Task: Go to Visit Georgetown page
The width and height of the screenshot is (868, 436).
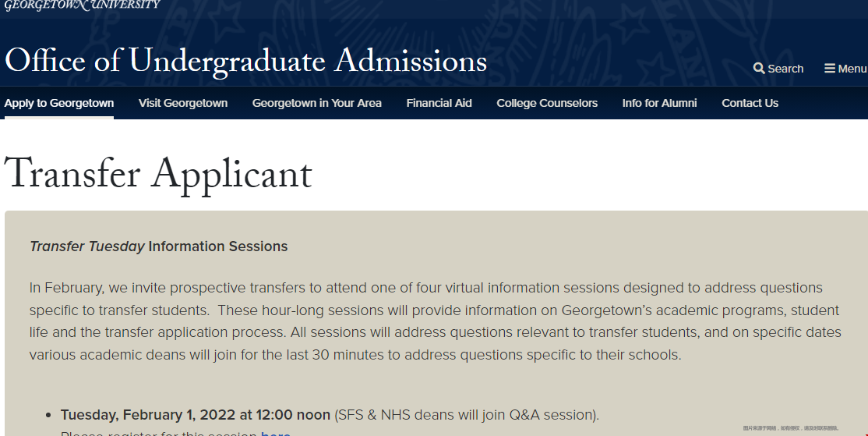Action: point(183,103)
